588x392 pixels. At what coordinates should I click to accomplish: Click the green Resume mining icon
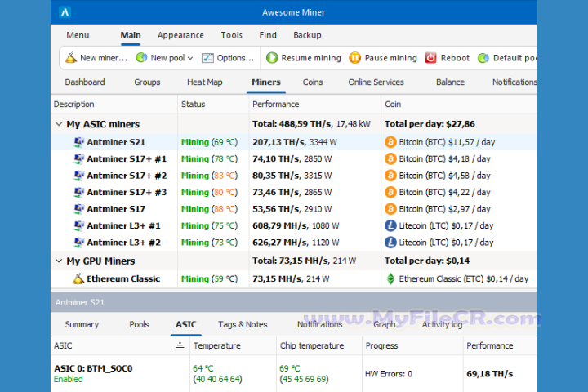click(272, 58)
